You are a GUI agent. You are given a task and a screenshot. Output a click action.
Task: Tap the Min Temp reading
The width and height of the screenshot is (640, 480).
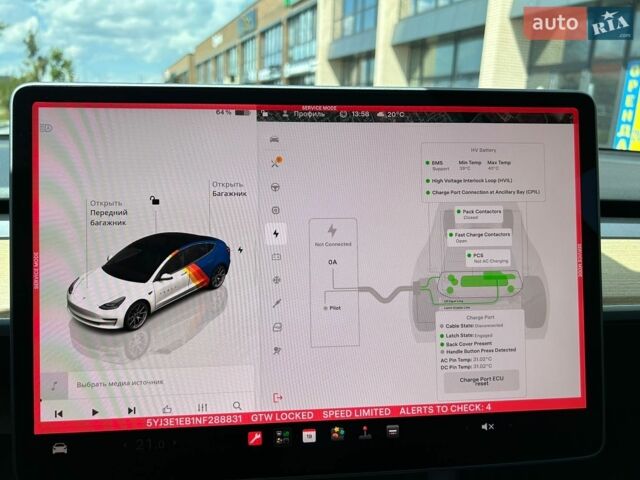[x=470, y=165]
